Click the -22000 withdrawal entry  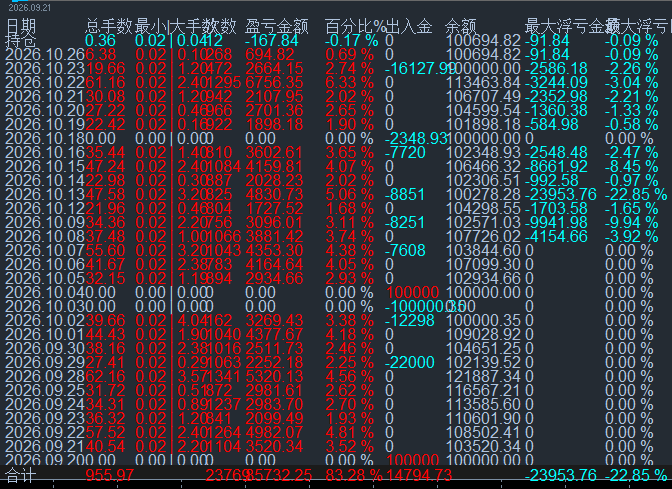tap(410, 363)
